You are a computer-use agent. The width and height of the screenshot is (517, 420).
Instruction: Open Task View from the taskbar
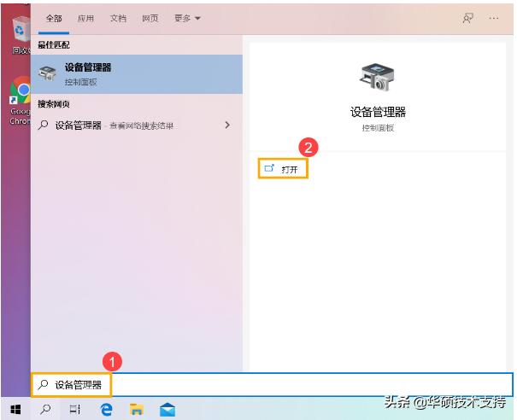click(x=75, y=410)
